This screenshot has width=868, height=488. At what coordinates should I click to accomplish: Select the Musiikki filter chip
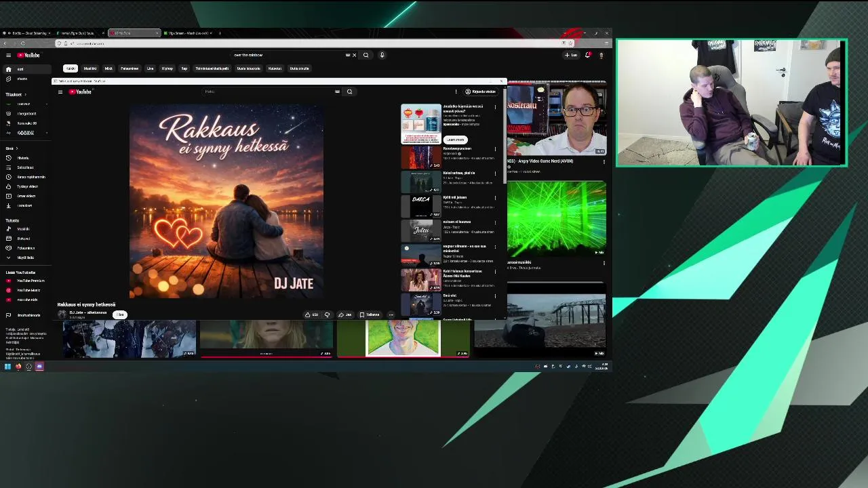coord(90,68)
